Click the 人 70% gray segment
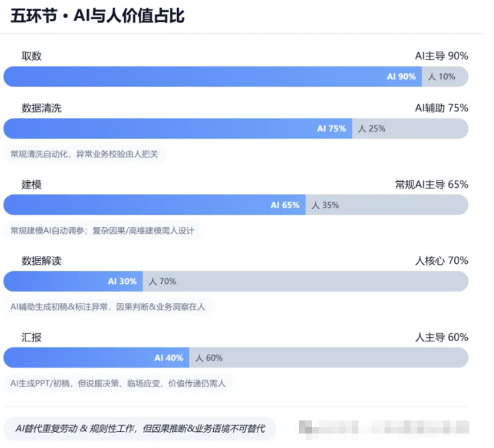Screen dimensions: 494x448 point(305,281)
